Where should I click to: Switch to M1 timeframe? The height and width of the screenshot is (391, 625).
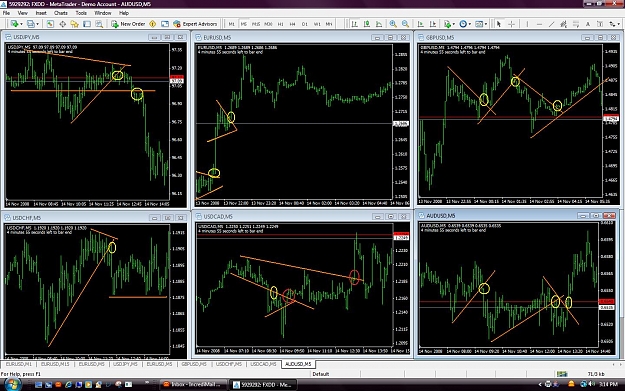click(x=232, y=24)
